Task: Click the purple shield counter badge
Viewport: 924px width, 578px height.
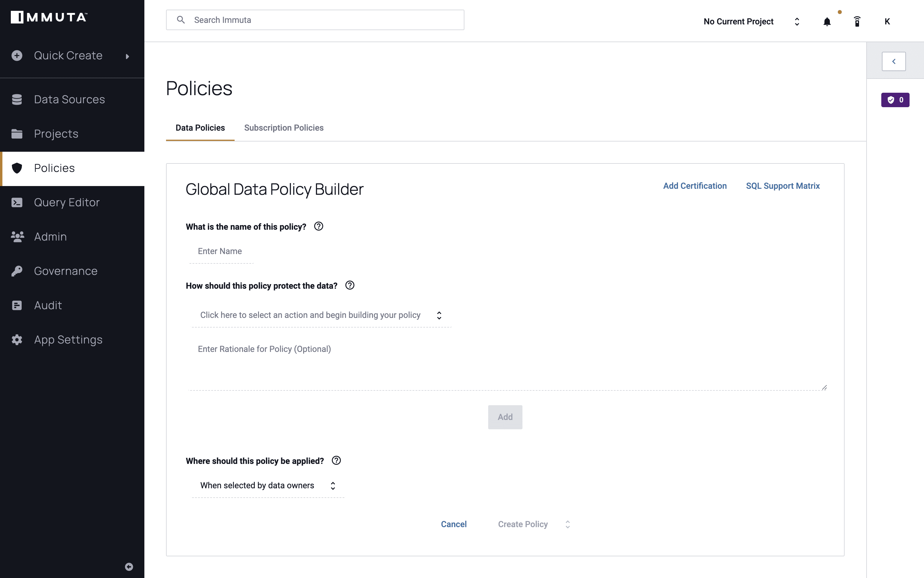Action: [895, 100]
